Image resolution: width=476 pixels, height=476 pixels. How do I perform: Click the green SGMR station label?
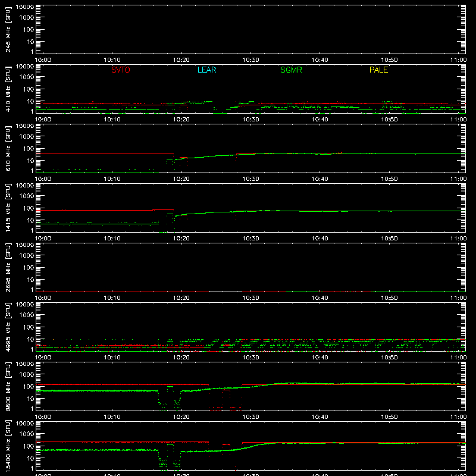point(291,70)
